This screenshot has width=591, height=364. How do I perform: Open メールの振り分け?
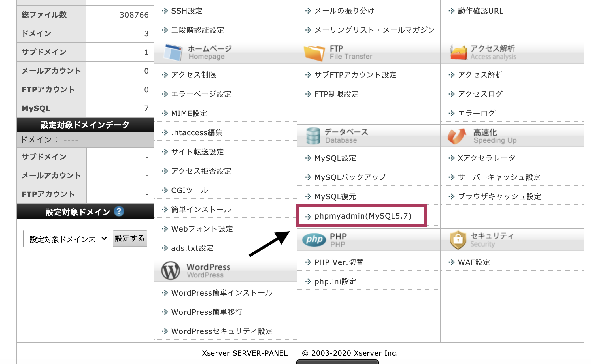point(345,11)
